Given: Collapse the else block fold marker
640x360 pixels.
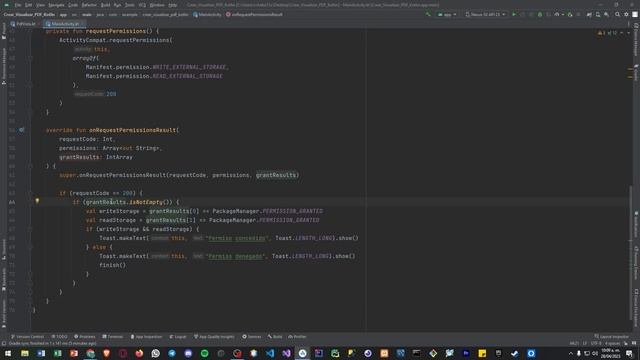Looking at the screenshot, I should (x=30, y=247).
